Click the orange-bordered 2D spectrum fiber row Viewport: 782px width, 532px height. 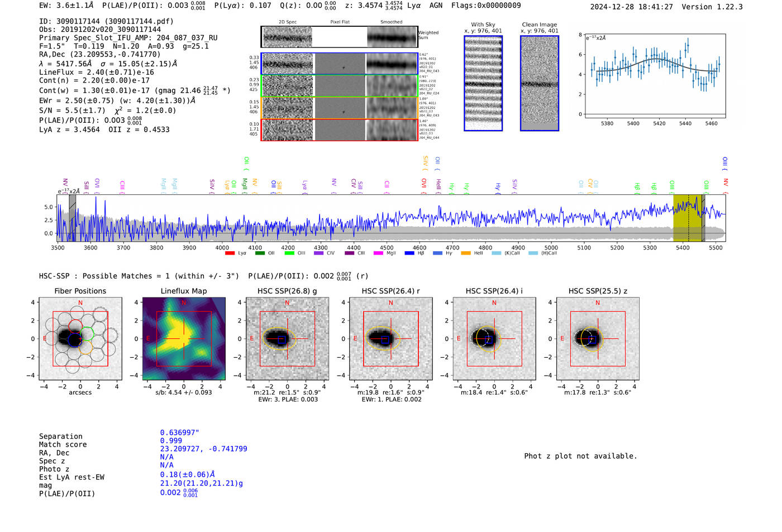pos(340,108)
